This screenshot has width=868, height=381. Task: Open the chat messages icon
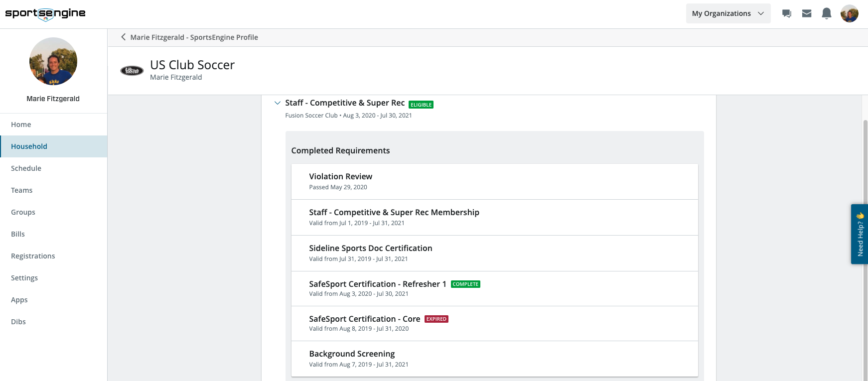point(787,13)
